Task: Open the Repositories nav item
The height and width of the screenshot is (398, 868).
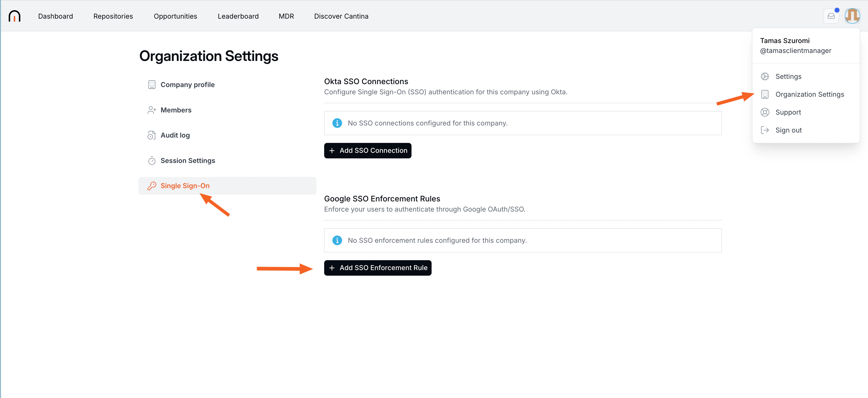Action: [x=113, y=16]
